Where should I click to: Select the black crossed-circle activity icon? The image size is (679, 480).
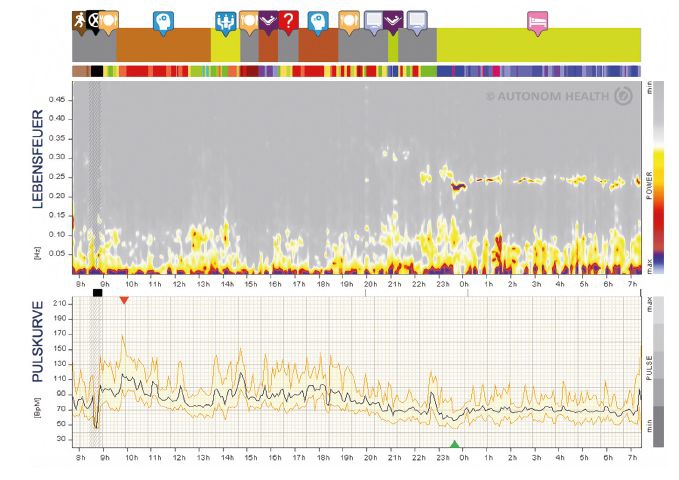94,18
